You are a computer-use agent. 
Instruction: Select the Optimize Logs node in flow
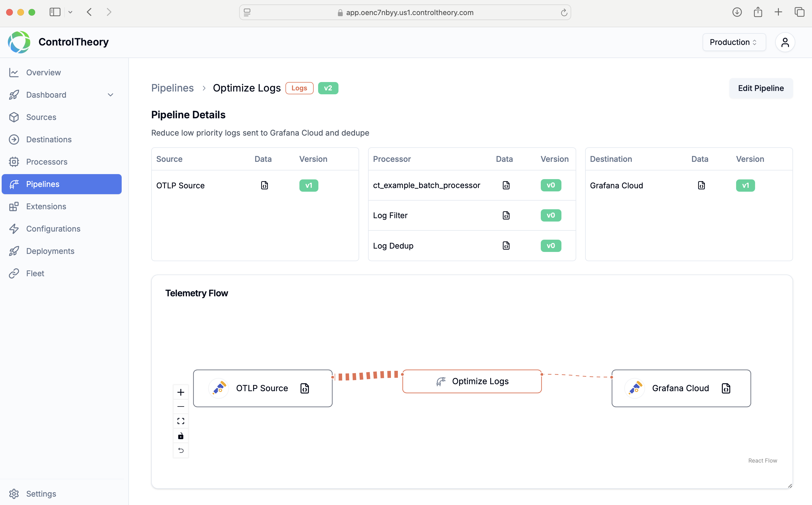(472, 381)
